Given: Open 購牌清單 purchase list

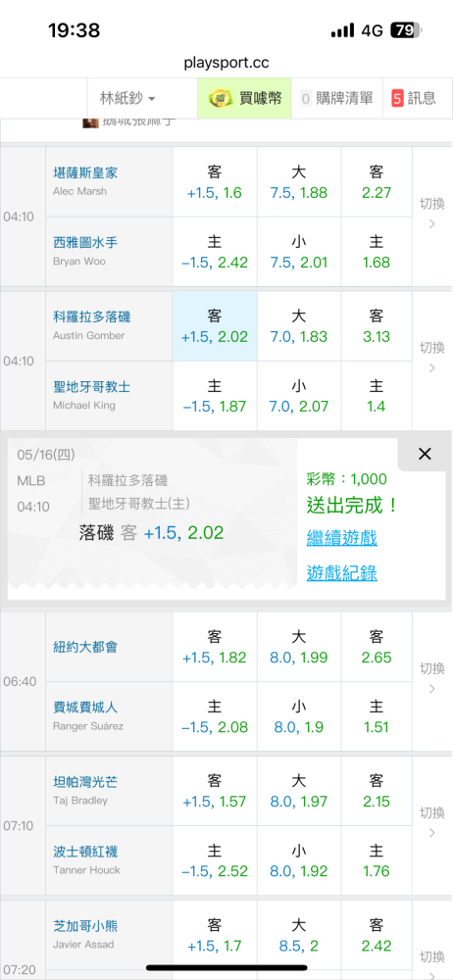Looking at the screenshot, I should [x=336, y=98].
